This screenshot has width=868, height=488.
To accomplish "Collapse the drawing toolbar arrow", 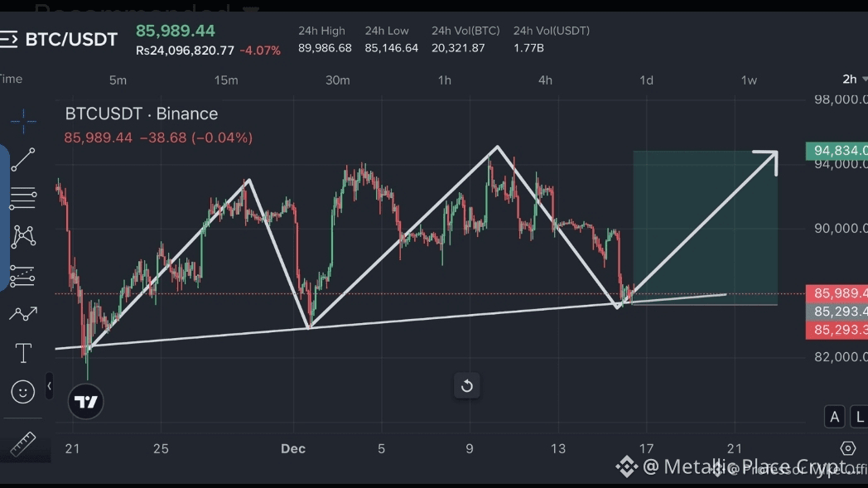I will click(x=49, y=386).
